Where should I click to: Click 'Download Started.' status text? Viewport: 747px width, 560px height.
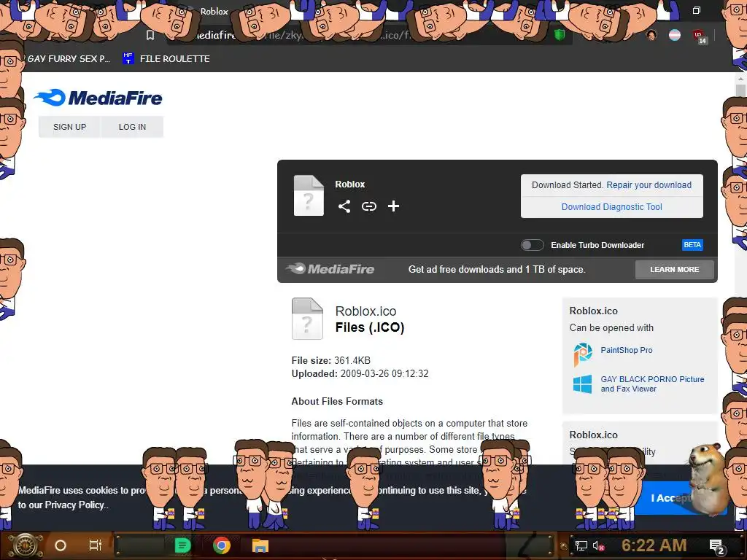pyautogui.click(x=568, y=185)
